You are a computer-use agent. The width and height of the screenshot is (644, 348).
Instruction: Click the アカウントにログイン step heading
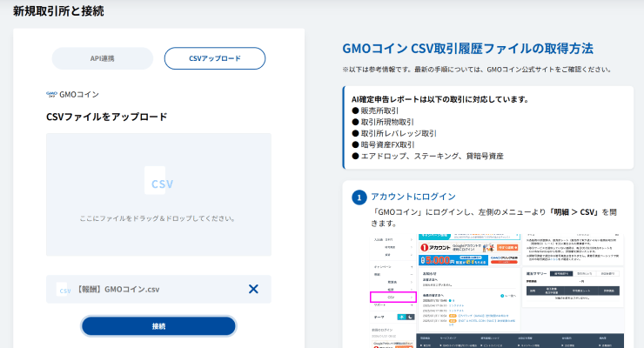click(413, 197)
